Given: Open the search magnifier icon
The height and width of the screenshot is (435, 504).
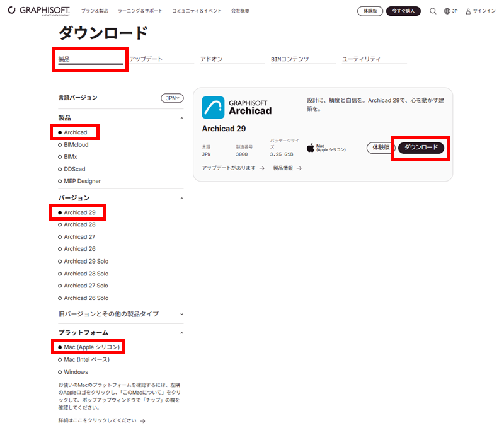Looking at the screenshot, I should (433, 11).
